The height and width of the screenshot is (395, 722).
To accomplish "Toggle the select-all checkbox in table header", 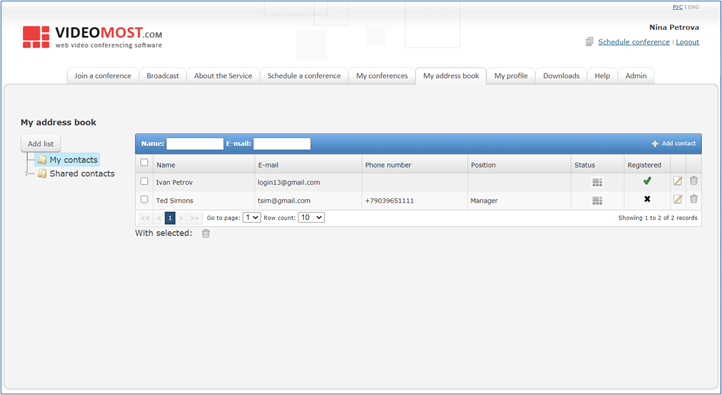I will [144, 163].
